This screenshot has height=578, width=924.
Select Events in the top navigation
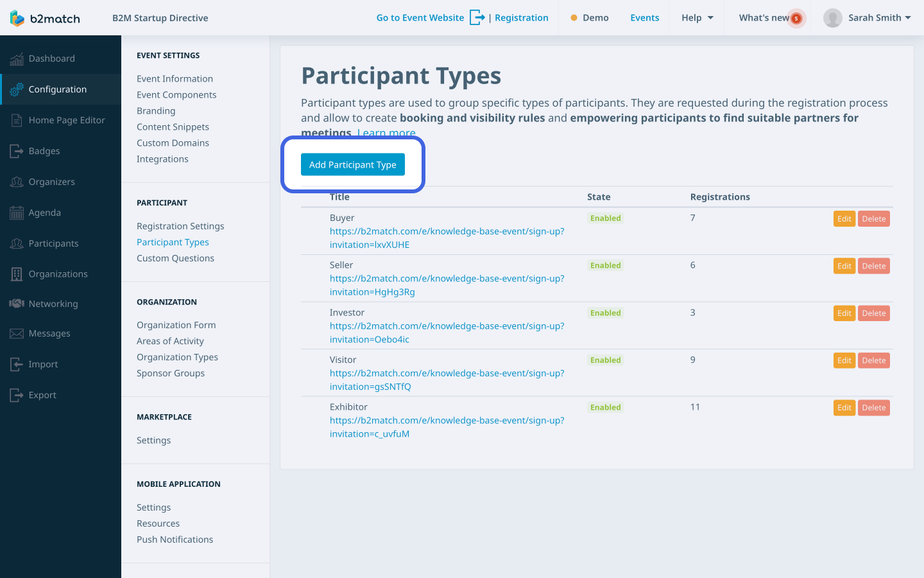click(644, 17)
